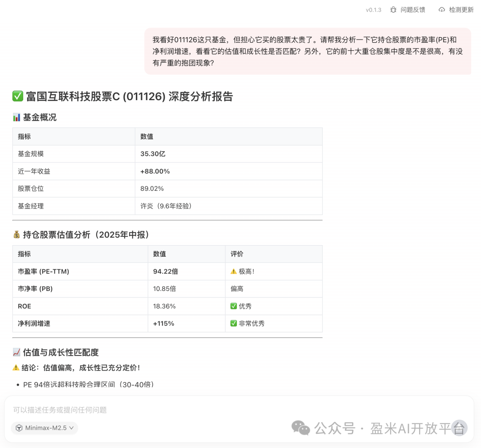
Task: Click the bug icon next to 问题反馈
Action: click(392, 9)
